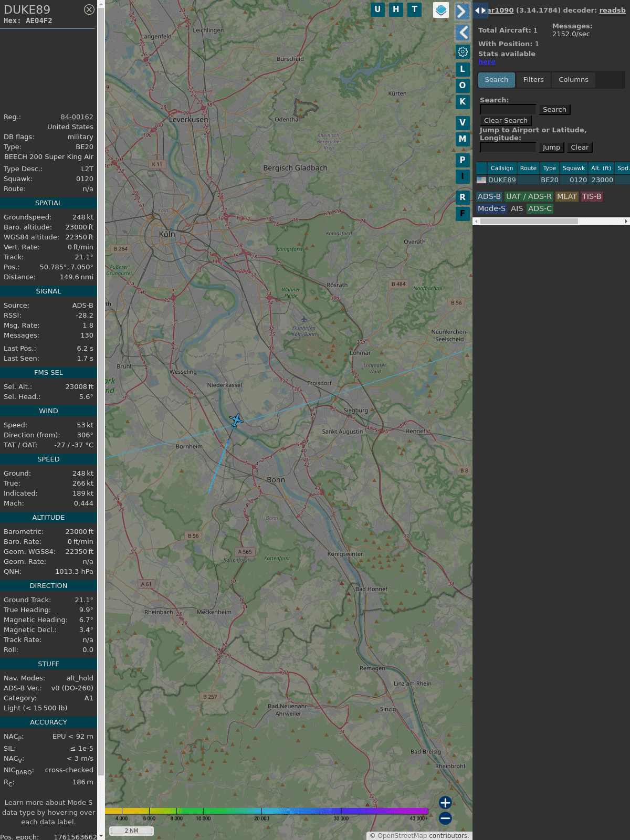Toggle the P map button
Screen dimensions: 630x840
click(463, 160)
